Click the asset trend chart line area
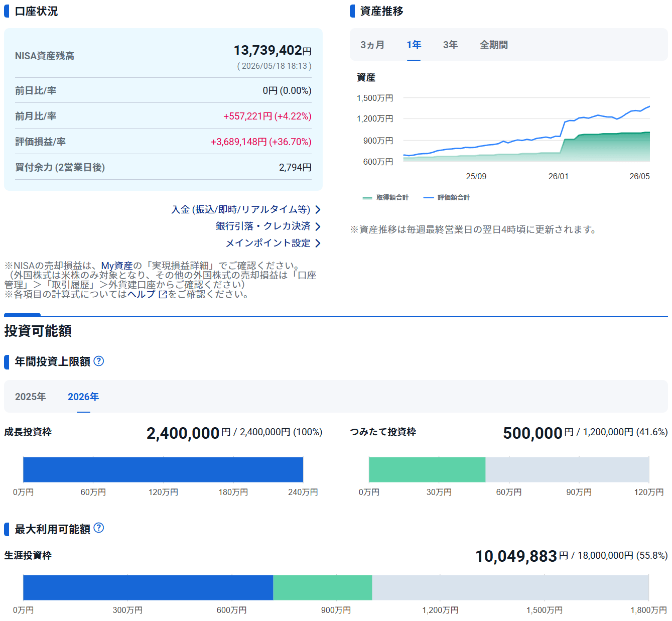Viewport: 672px width, 621px height. [526, 130]
